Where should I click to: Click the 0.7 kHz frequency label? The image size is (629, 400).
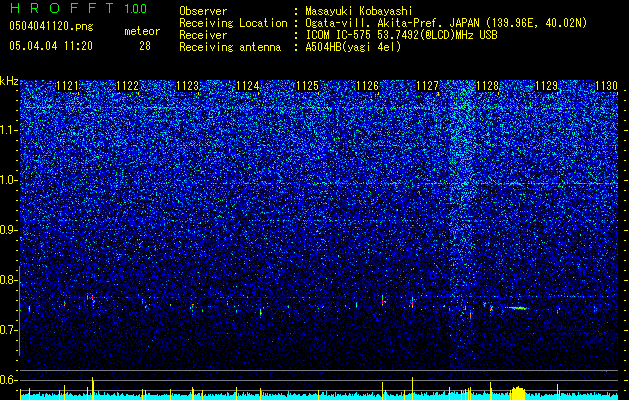[8, 330]
